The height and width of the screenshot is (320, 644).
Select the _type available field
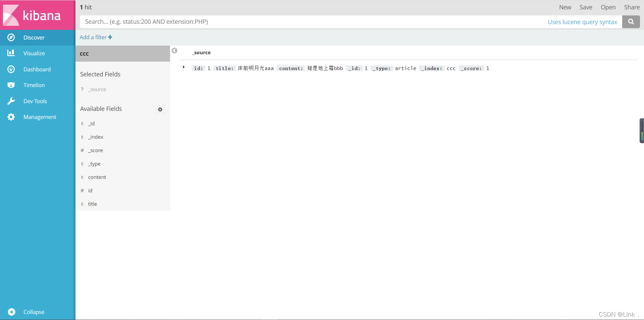[x=94, y=164]
